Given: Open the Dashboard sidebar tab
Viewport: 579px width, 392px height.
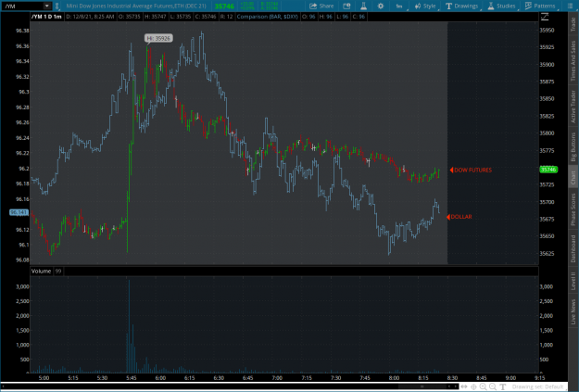Looking at the screenshot, I should [573, 248].
